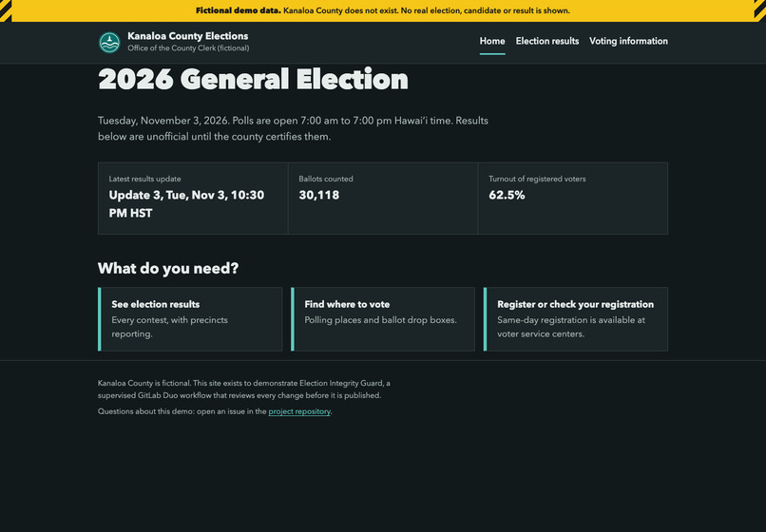Open Register or check your registration card
Screen dimensions: 766x532
click(x=576, y=319)
